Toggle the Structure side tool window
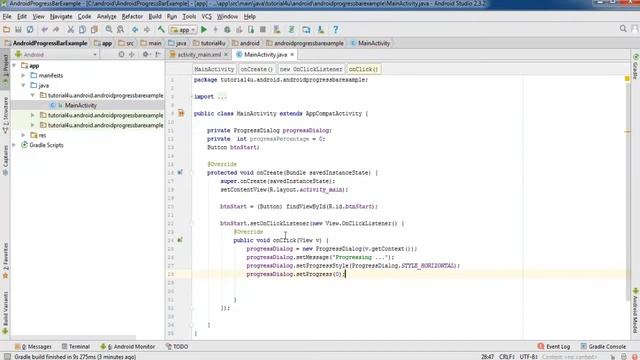The height and width of the screenshot is (360, 640). [5, 116]
